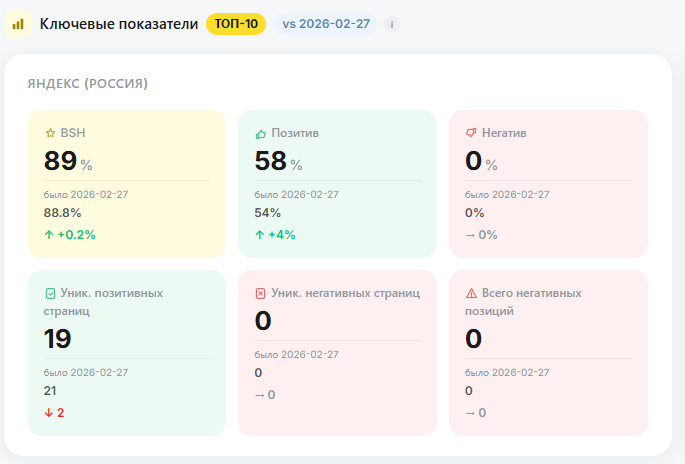Click the checkmark icon in Уник. позитивных страниц

coord(50,293)
